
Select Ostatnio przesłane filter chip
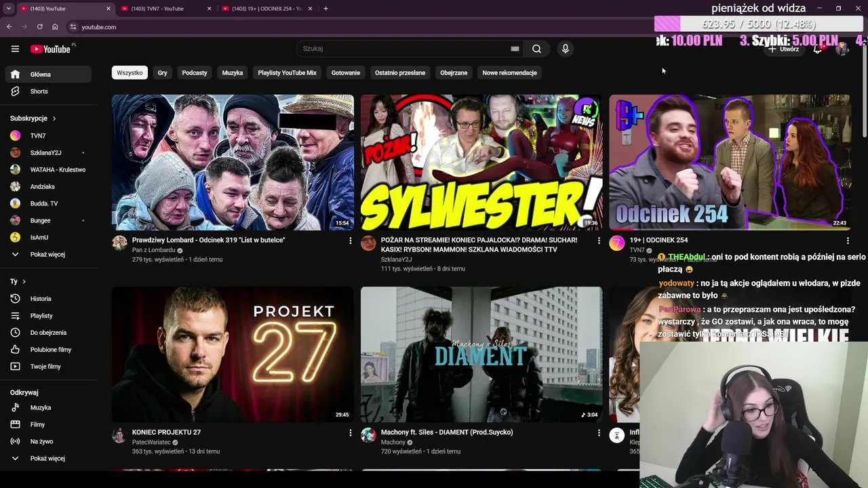[x=400, y=73]
